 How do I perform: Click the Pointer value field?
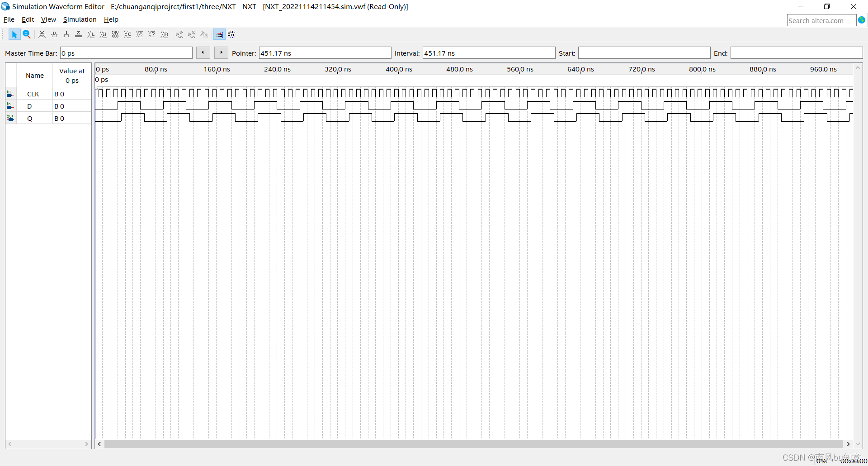coord(325,53)
